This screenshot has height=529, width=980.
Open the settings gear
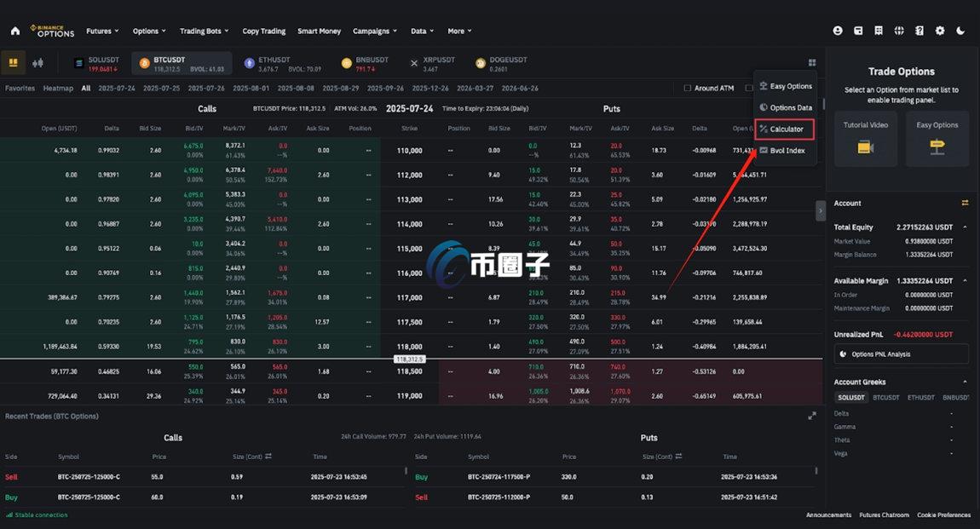939,30
